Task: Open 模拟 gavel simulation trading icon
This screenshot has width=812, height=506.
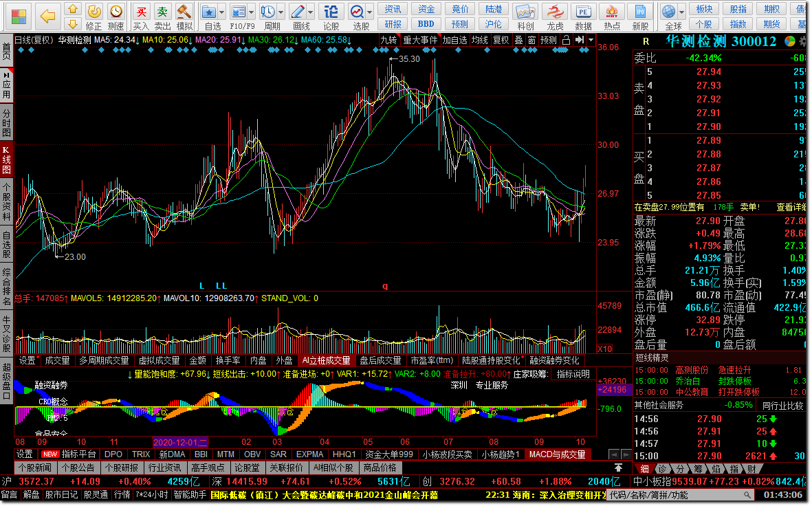Action: 184,12
